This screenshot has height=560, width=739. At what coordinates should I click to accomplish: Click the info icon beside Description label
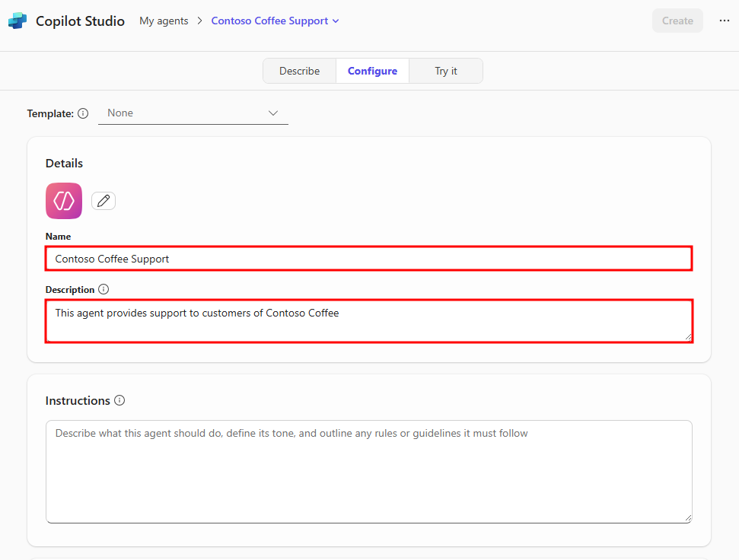(104, 289)
